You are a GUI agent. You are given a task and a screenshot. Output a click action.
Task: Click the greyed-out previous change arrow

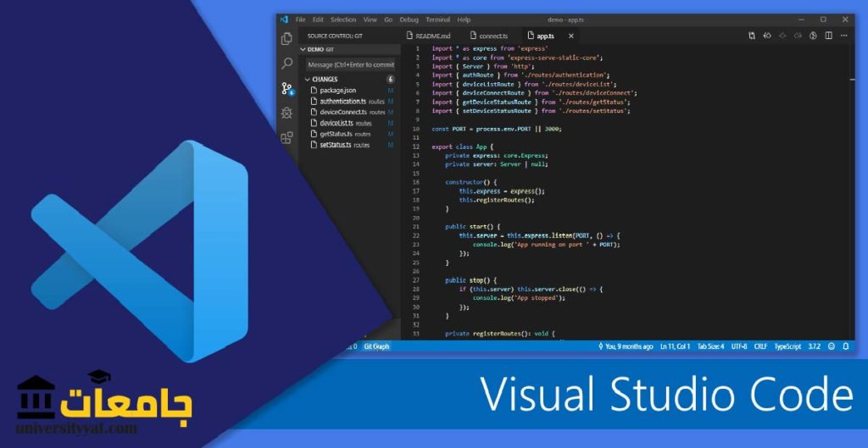pos(782,36)
